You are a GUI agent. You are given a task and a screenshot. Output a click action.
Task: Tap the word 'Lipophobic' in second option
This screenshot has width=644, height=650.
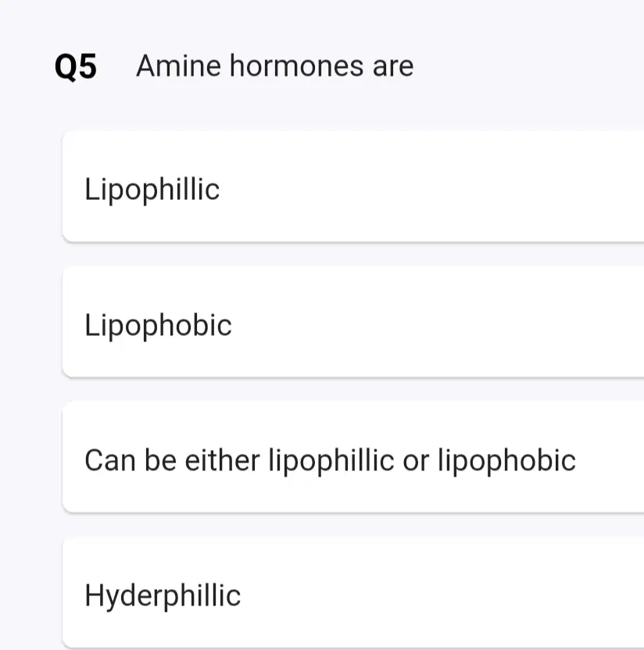click(x=158, y=326)
